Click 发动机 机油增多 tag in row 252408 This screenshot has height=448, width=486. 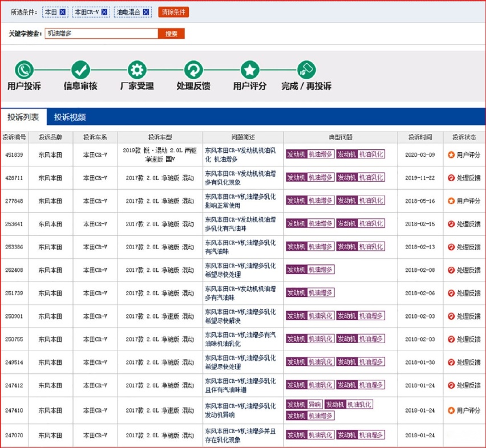click(x=310, y=270)
